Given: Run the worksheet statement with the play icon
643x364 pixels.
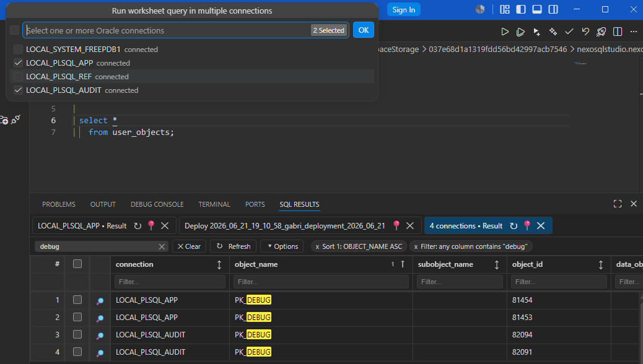Looking at the screenshot, I should point(505,32).
